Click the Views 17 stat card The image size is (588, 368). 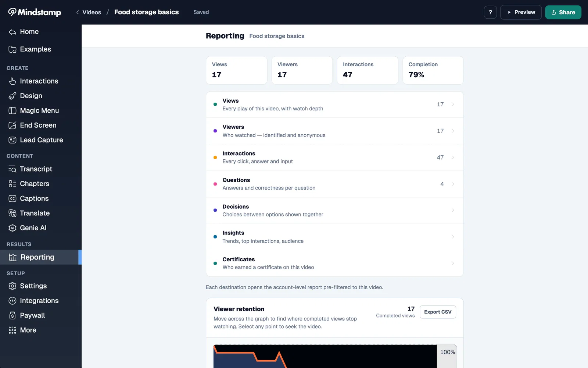tap(237, 70)
